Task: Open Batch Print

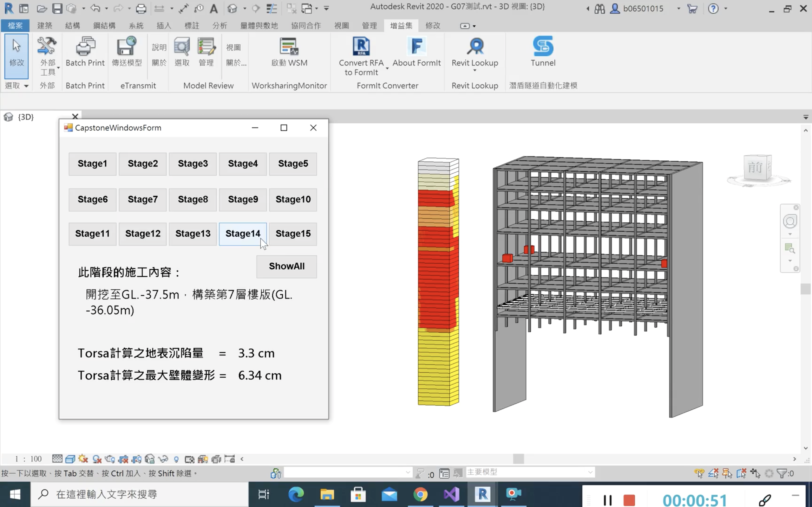Action: pyautogui.click(x=85, y=52)
